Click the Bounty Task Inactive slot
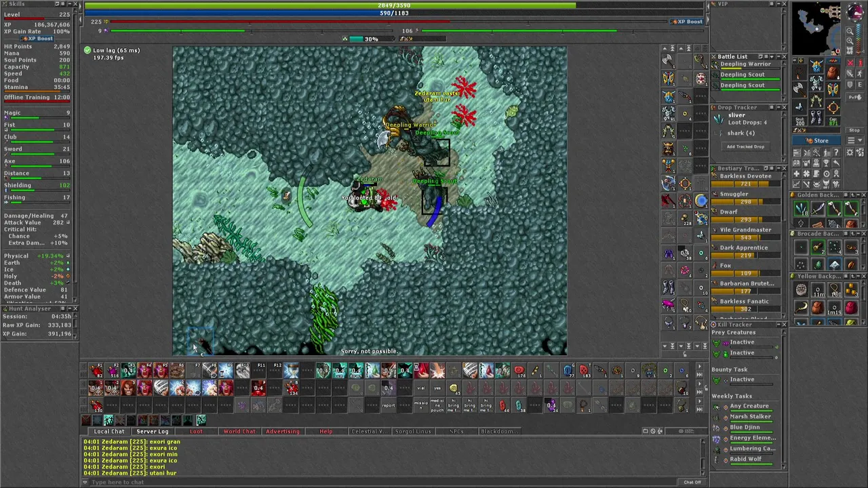 pos(742,380)
